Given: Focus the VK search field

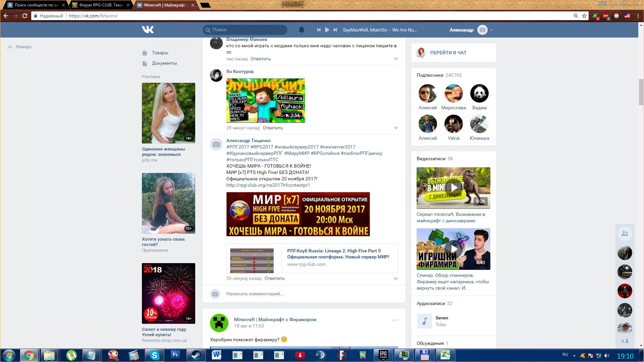Looking at the screenshot, I should coord(245,30).
